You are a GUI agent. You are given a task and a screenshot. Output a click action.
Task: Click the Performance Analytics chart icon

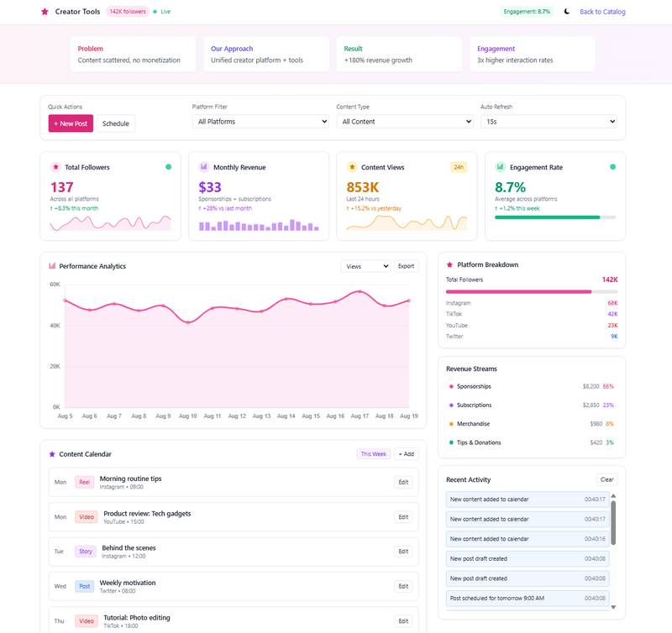52,266
